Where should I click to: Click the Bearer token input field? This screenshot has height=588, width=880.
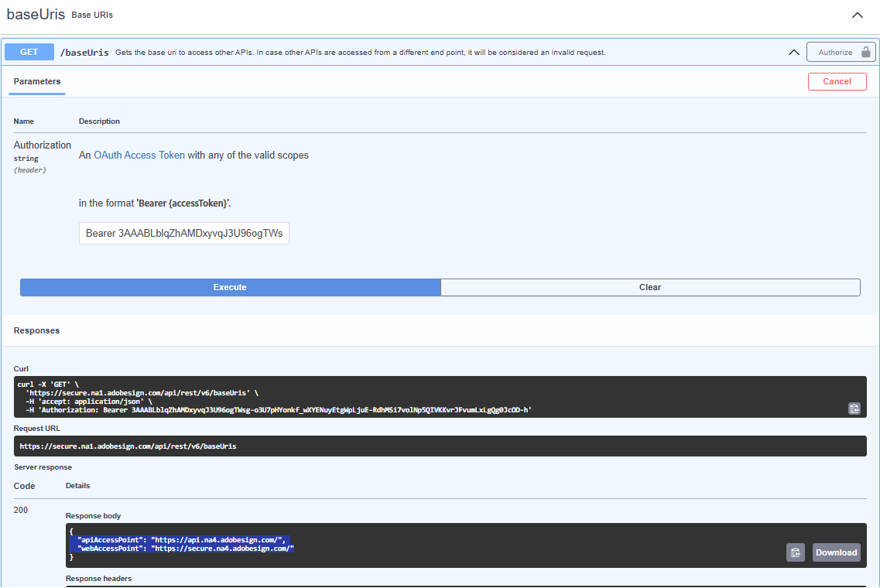pos(183,233)
